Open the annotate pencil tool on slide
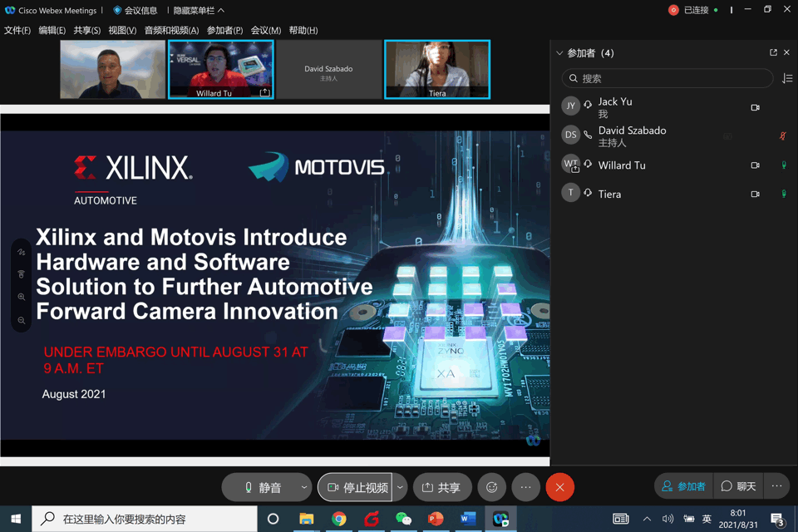The image size is (798, 532). point(22,252)
